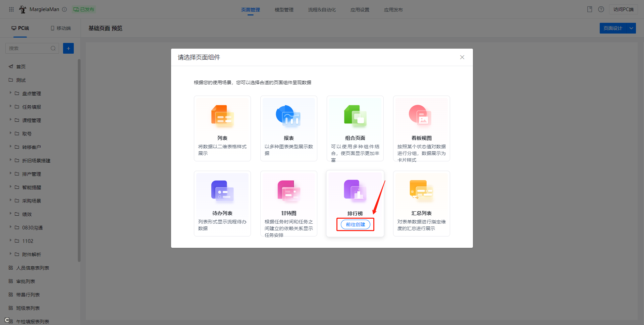
Task: Click 汇总列表 card description text
Action: pyautogui.click(x=422, y=225)
